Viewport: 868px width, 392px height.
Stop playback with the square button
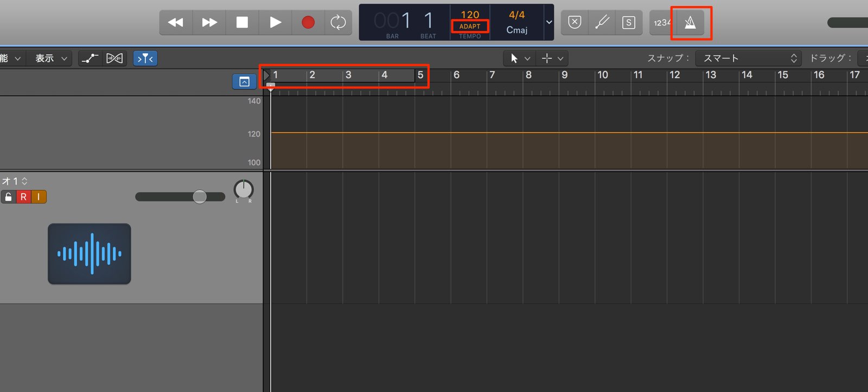pos(242,22)
